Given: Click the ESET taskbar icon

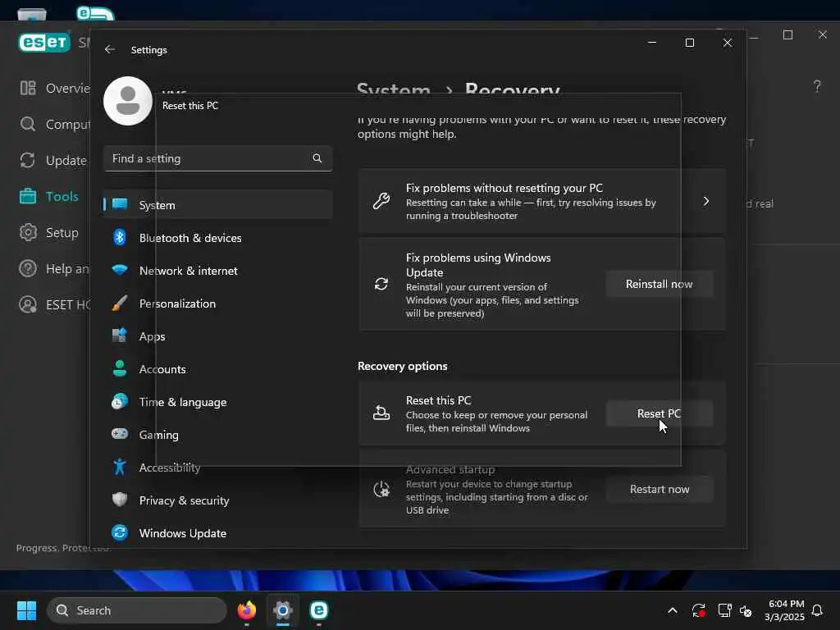Looking at the screenshot, I should click(319, 610).
